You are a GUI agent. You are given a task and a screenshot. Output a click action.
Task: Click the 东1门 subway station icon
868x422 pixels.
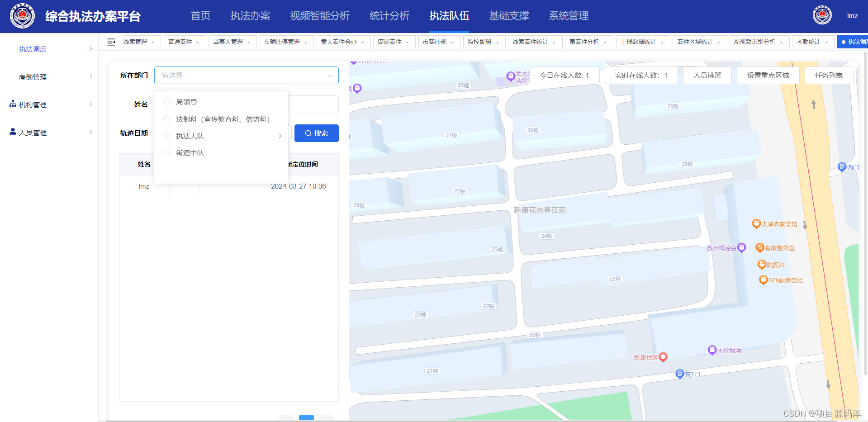(680, 374)
